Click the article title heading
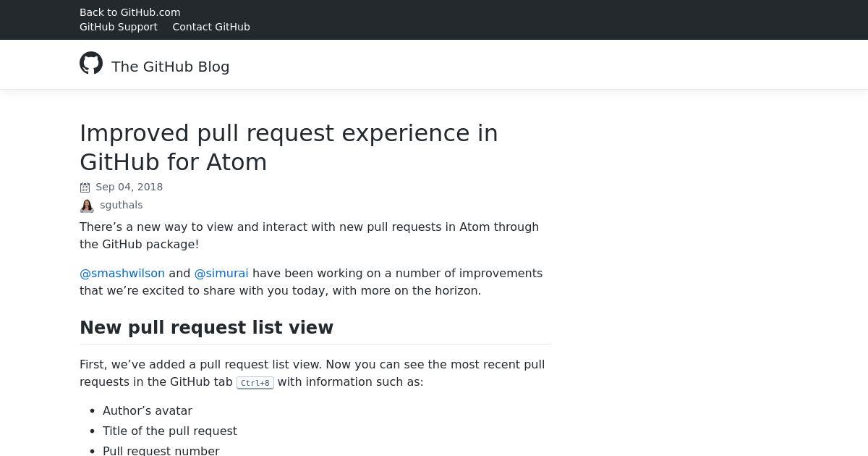Image resolution: width=868 pixels, height=456 pixels. [289, 148]
